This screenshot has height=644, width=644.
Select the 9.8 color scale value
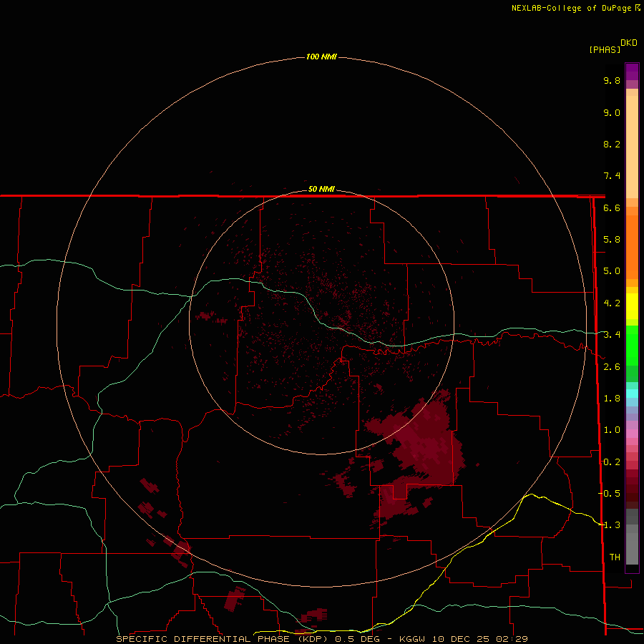point(612,80)
